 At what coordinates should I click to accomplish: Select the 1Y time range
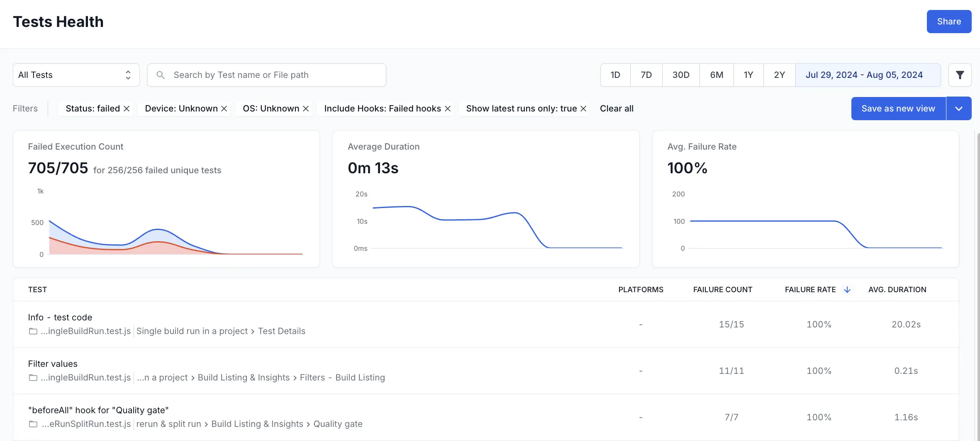coord(748,75)
